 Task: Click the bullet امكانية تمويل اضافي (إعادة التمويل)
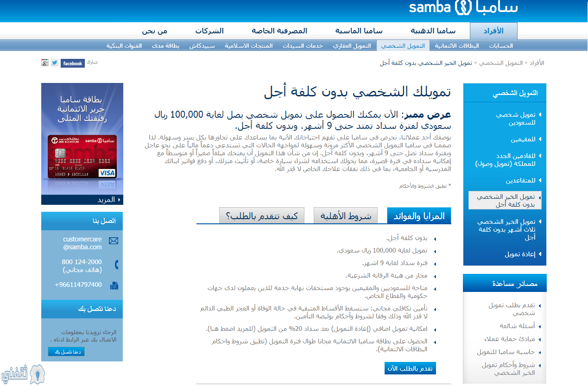pyautogui.click(x=316, y=329)
